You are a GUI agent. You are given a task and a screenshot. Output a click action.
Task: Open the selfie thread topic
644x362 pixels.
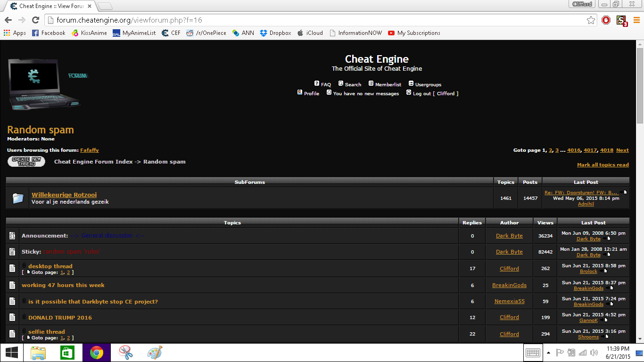(47, 332)
